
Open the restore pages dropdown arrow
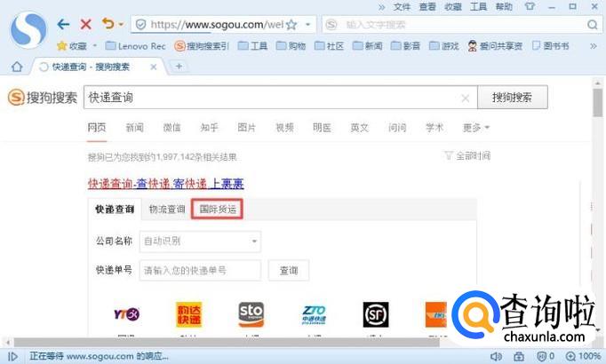pos(121,24)
